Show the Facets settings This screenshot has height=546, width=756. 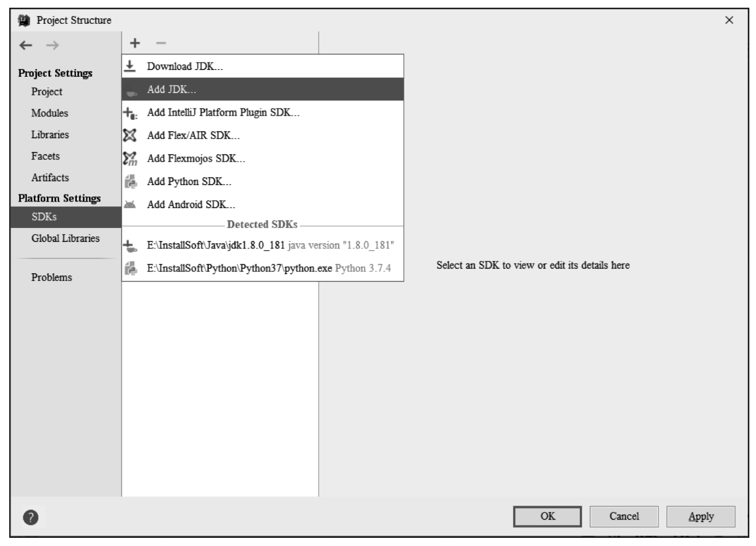[x=66, y=156]
